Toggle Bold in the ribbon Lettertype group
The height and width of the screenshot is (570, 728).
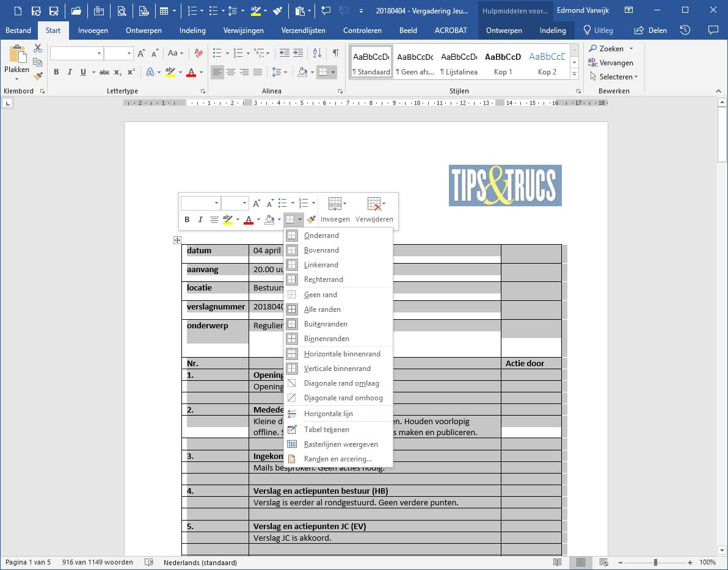pos(56,72)
